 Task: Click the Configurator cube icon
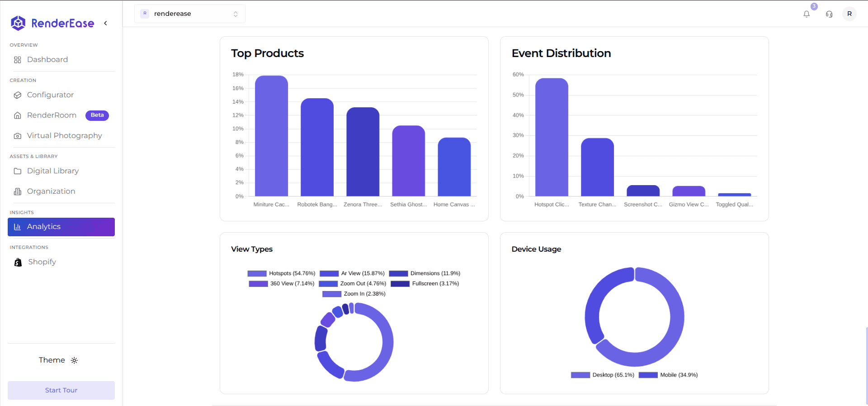point(18,95)
